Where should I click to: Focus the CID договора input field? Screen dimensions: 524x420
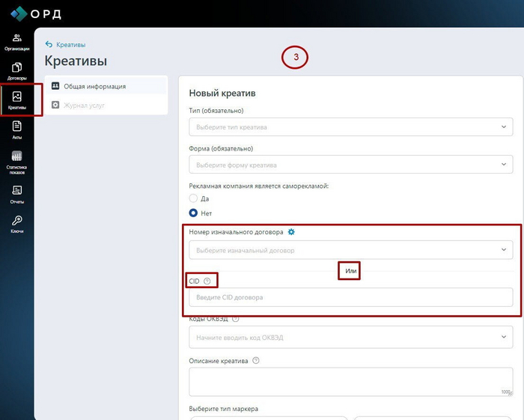pos(350,297)
